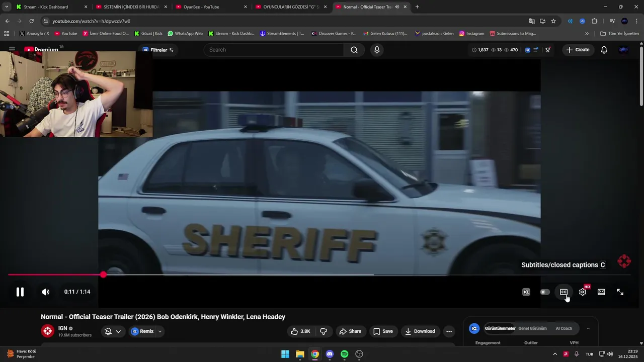Open Google Translate page icon
Image resolution: width=644 pixels, height=362 pixels.
coord(532,21)
